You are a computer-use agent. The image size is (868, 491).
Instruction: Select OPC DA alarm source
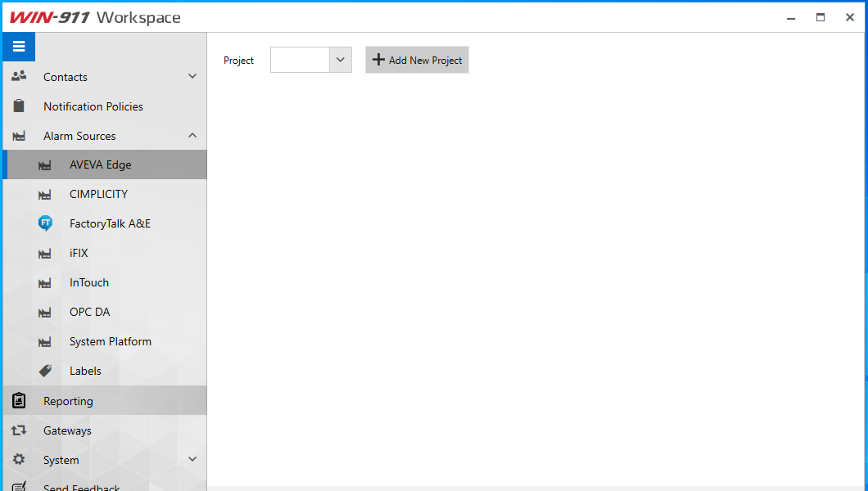coord(105,312)
